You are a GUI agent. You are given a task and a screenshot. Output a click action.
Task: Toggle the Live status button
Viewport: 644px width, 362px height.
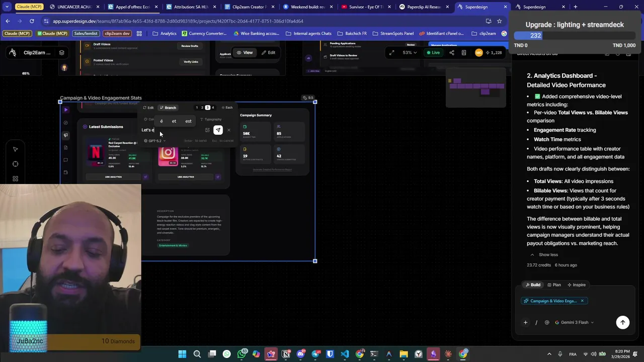433,52
